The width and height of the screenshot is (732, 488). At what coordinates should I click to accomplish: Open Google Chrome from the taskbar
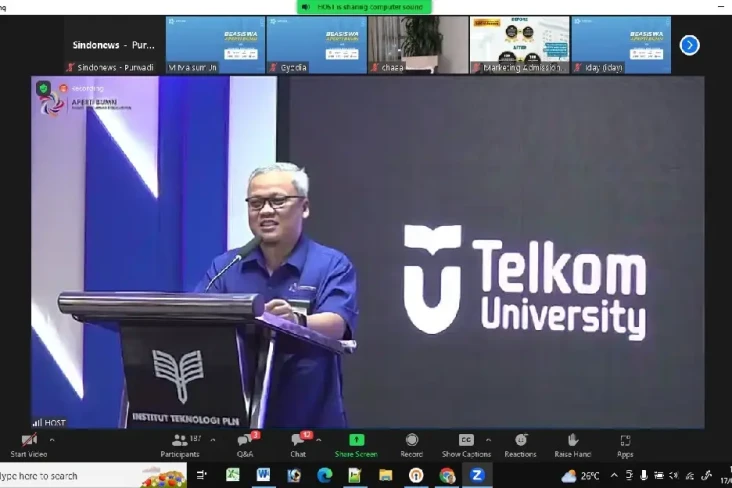tap(447, 475)
